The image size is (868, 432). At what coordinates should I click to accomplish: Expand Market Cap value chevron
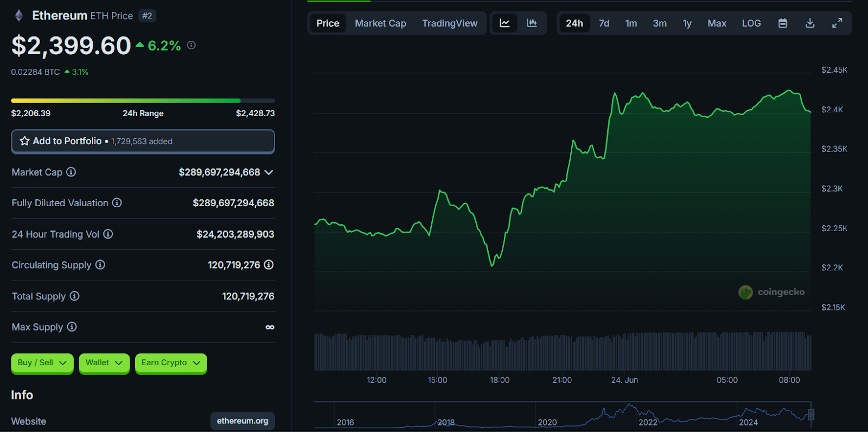click(269, 173)
